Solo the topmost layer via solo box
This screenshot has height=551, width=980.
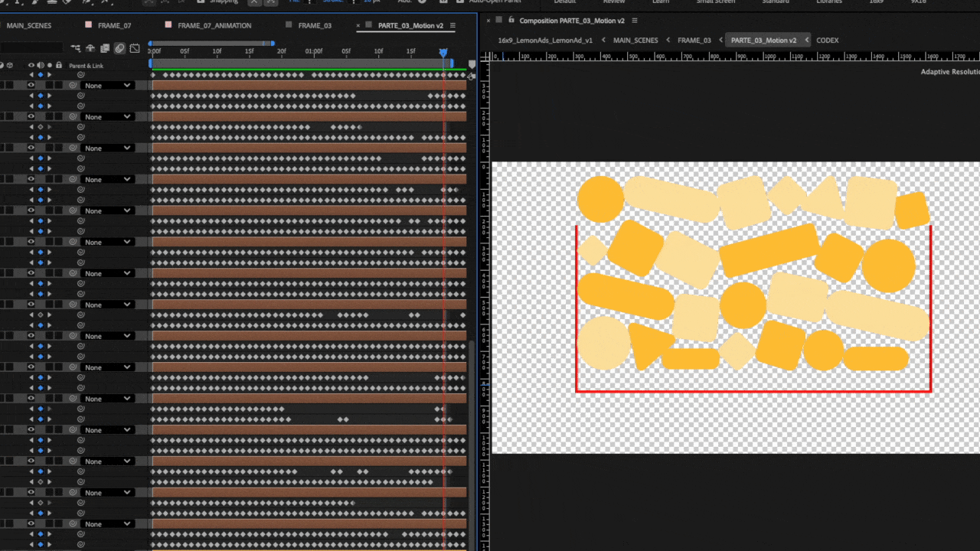pyautogui.click(x=50, y=85)
